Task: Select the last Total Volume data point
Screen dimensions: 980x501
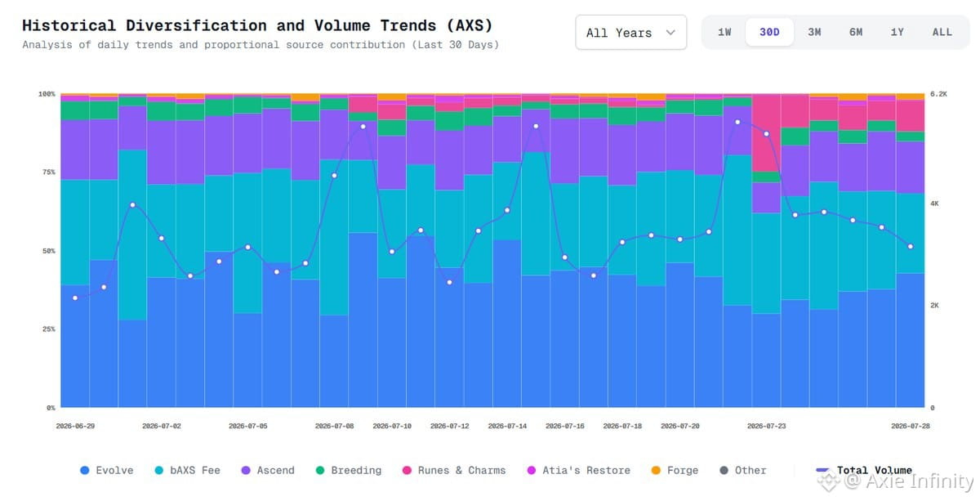Action: [x=911, y=246]
